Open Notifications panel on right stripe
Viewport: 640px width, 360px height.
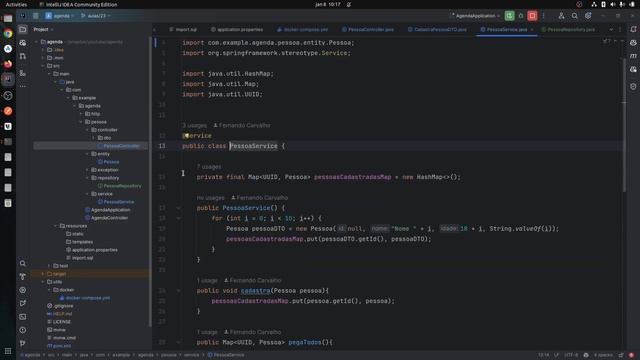coord(633,29)
